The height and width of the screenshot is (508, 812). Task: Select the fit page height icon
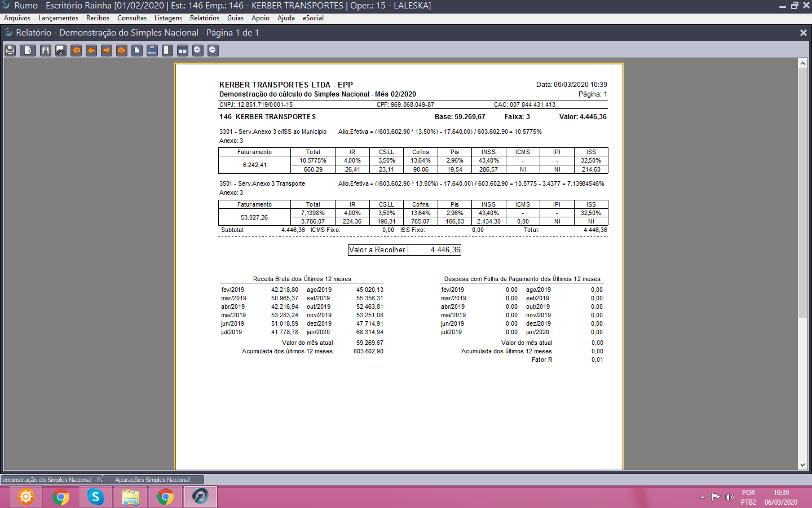tap(167, 50)
